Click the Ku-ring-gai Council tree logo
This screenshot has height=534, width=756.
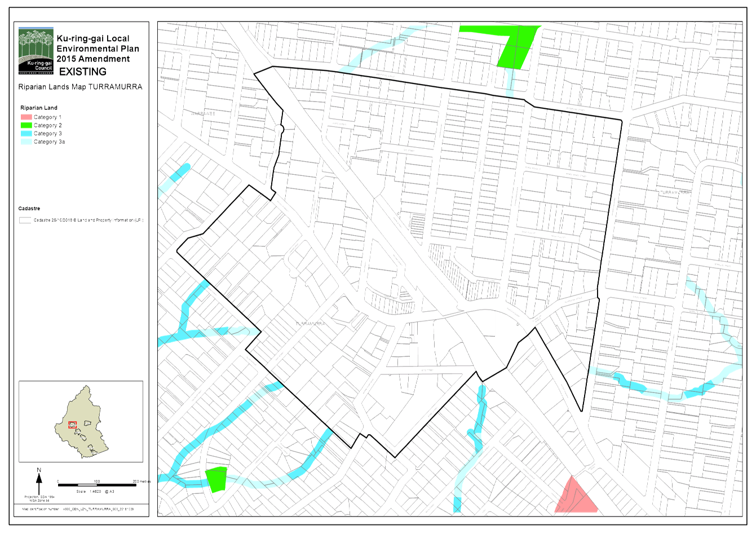click(36, 51)
